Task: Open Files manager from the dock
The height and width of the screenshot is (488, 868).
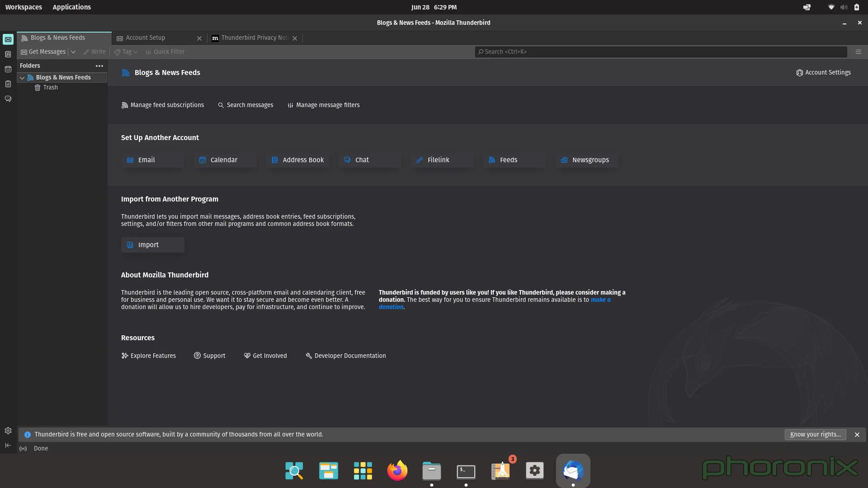Action: point(432,471)
